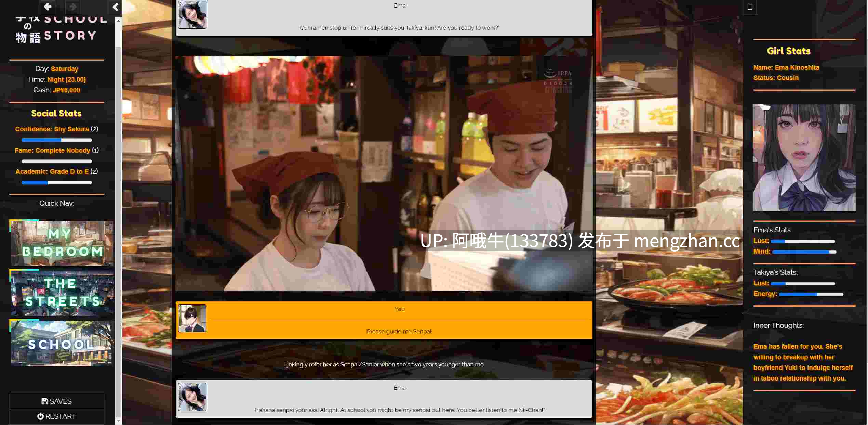Click the 'Day: Saturday' text

pyautogui.click(x=57, y=69)
